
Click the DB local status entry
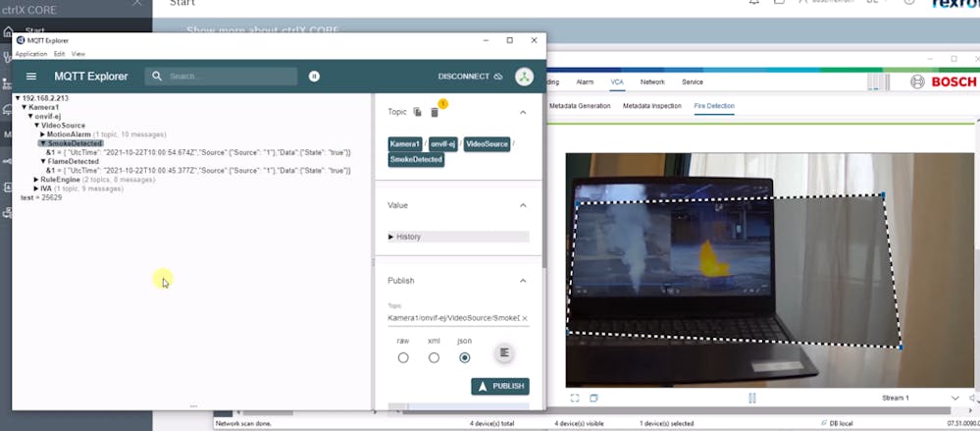(x=837, y=423)
